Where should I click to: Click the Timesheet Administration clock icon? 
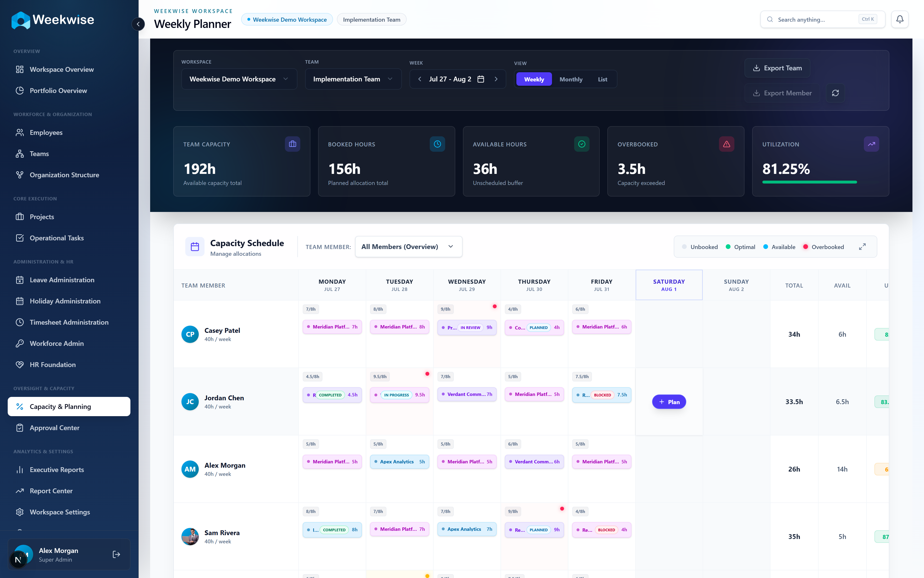pos(19,322)
